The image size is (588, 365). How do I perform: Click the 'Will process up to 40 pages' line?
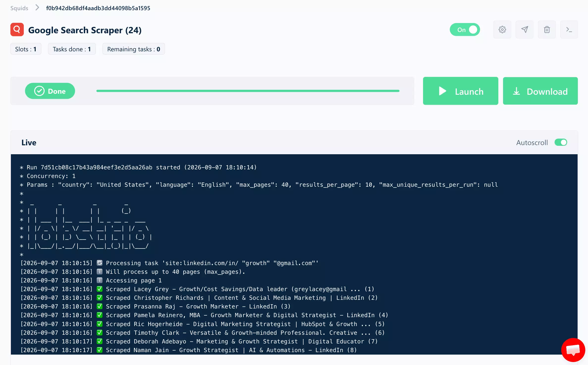[133, 272]
